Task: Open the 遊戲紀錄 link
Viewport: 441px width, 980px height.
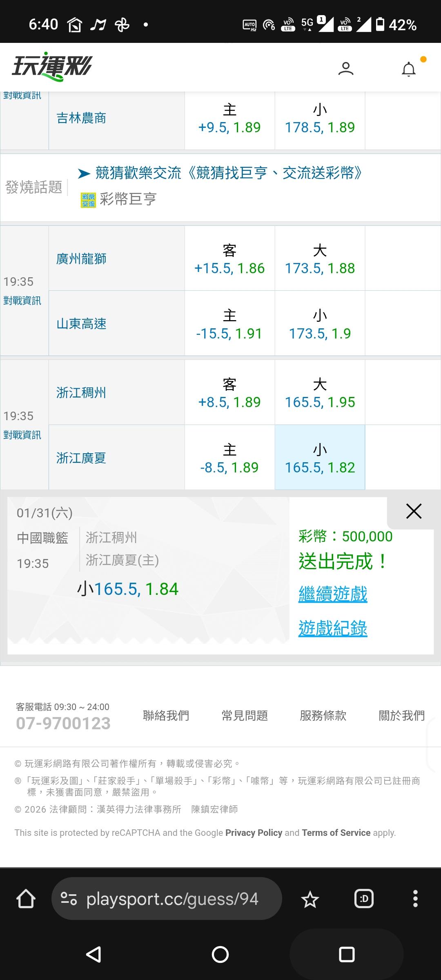Action: tap(333, 628)
